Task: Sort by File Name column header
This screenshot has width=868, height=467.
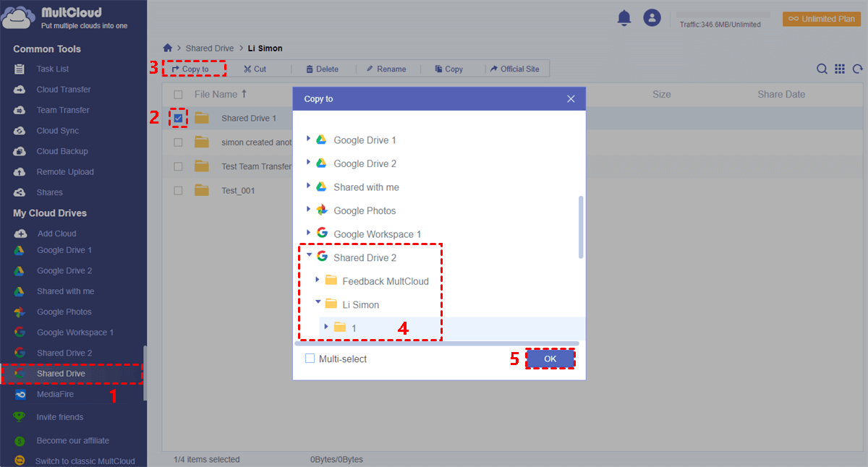Action: point(221,94)
